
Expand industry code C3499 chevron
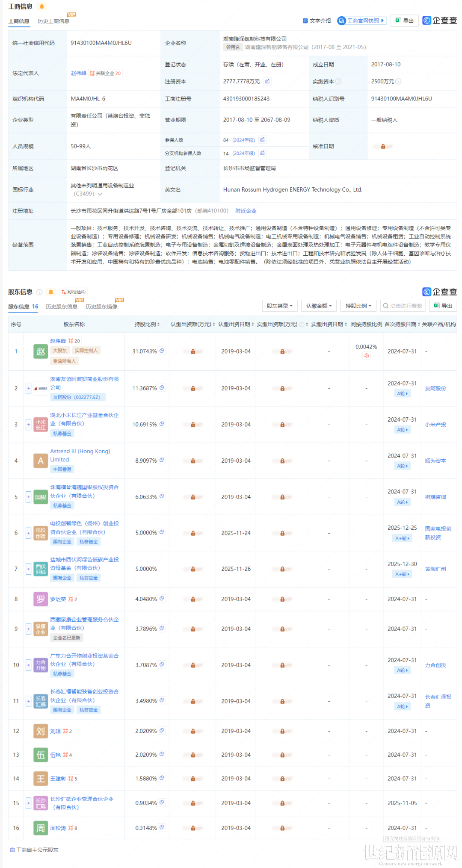pyautogui.click(x=100, y=194)
